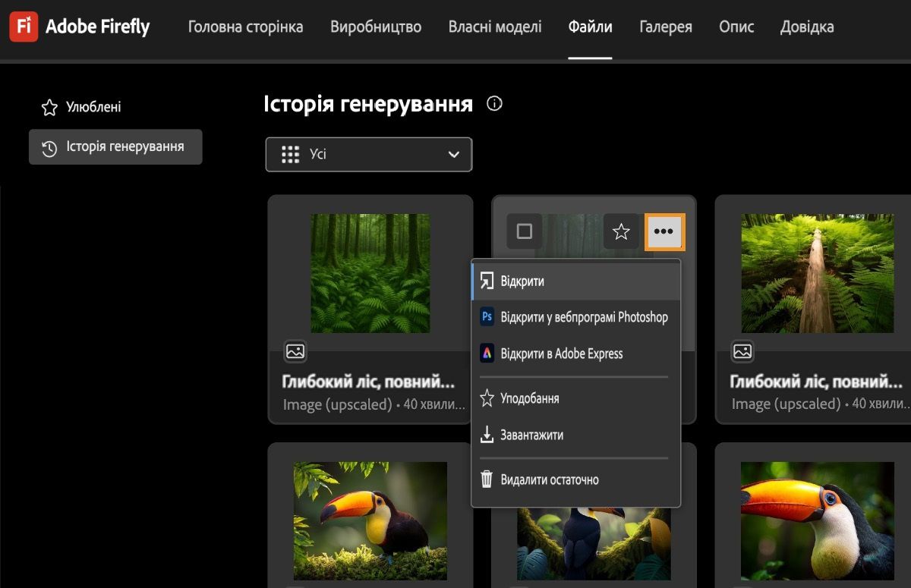
Task: Click the three-dots more options button
Action: (664, 231)
